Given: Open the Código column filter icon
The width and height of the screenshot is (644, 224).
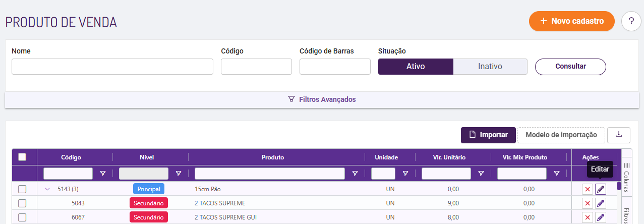Looking at the screenshot, I should [103, 174].
